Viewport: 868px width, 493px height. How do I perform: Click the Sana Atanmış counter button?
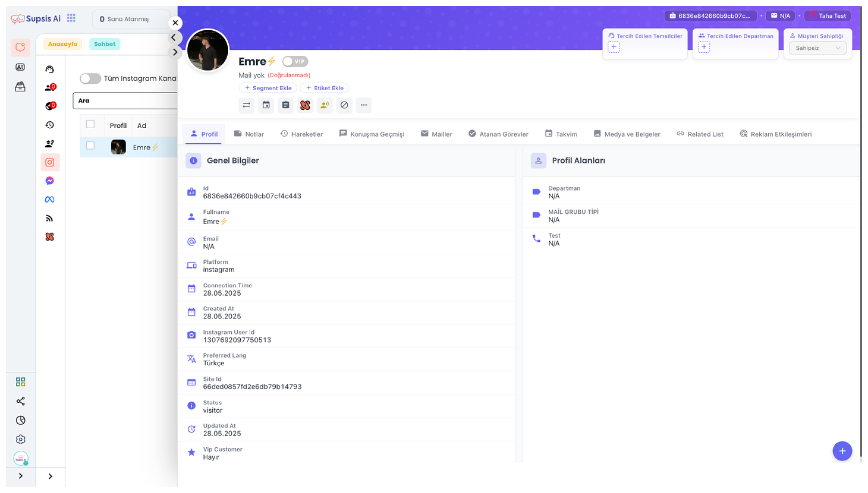[131, 19]
